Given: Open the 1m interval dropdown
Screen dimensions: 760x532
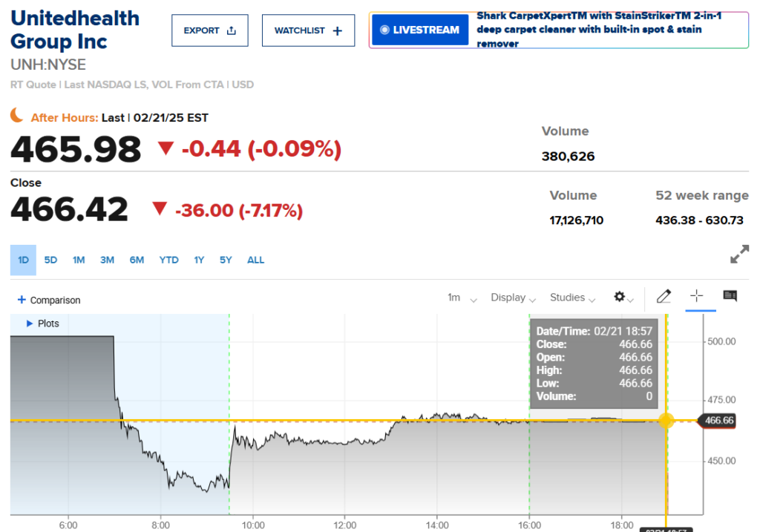Looking at the screenshot, I should pyautogui.click(x=462, y=298).
